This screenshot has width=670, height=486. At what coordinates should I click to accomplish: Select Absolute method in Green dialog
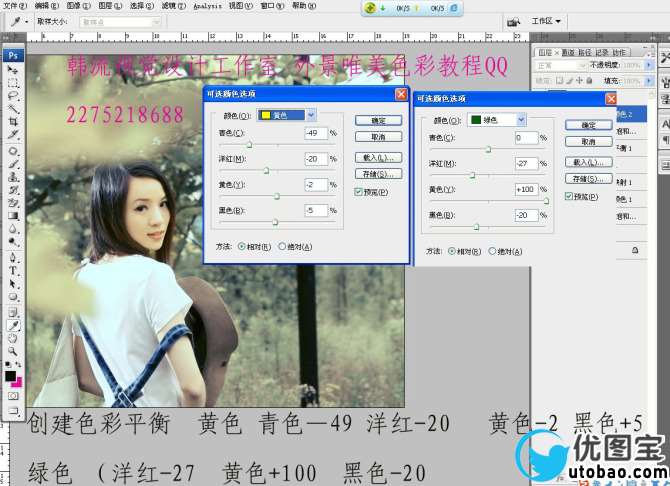coord(492,251)
